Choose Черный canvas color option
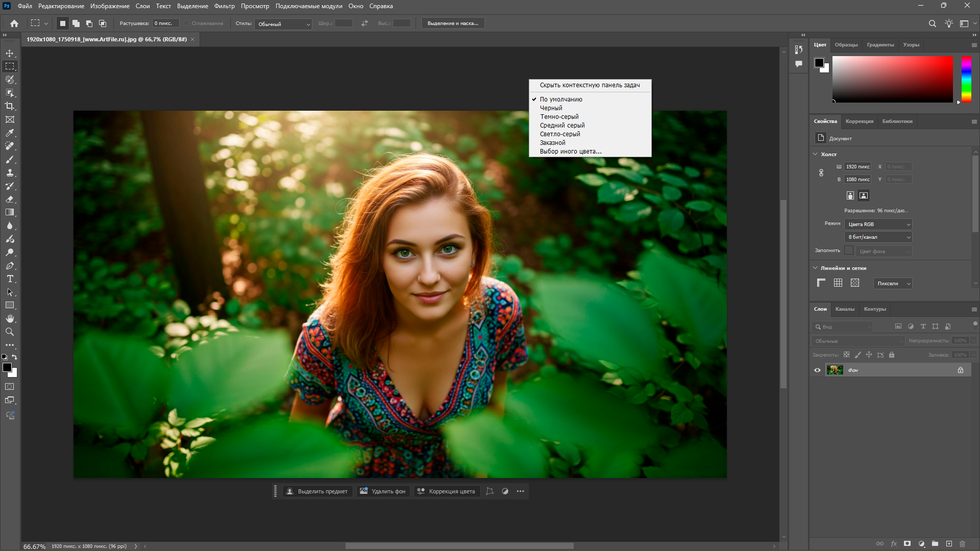This screenshot has width=980, height=551. [551, 108]
